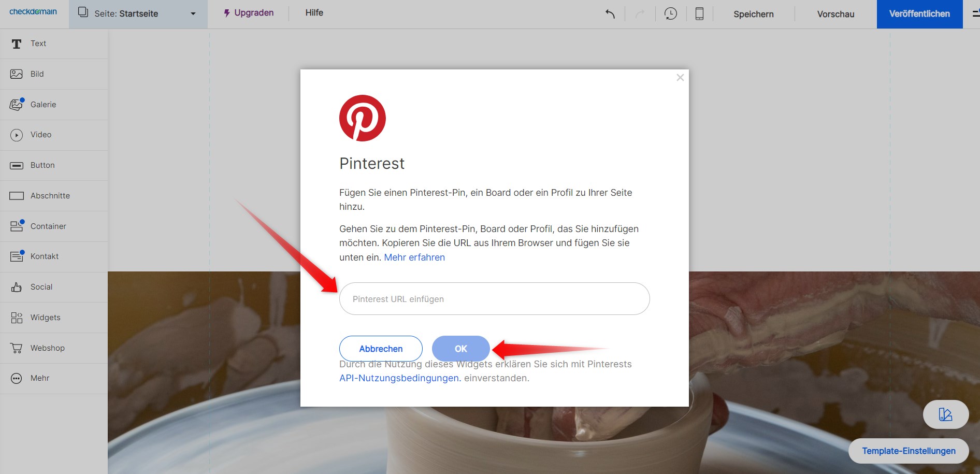Open the version history clock icon
Screen dimensions: 980x474
coord(670,13)
